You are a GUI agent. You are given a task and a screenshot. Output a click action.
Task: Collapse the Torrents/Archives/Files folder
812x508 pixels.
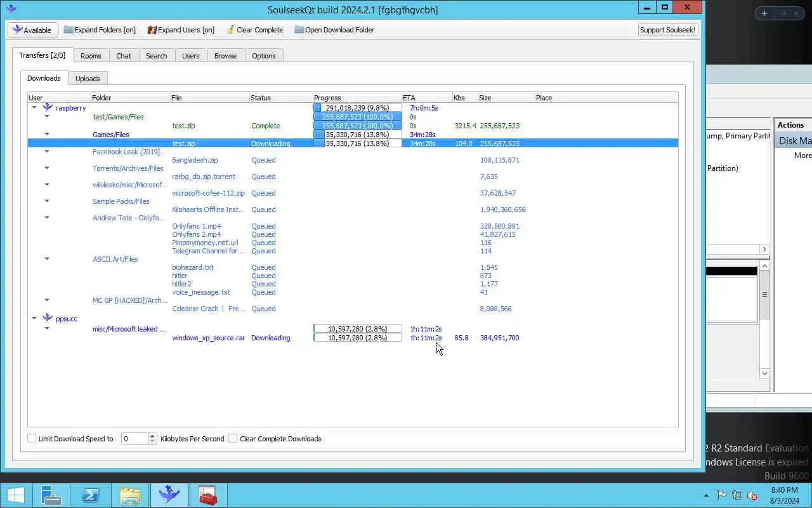(47, 168)
